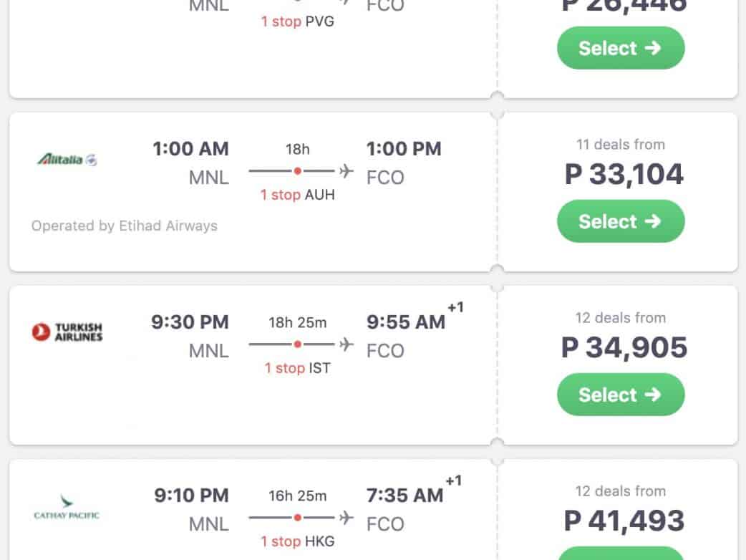Click the Cathay Pacific logo
The image size is (746, 560).
67,507
